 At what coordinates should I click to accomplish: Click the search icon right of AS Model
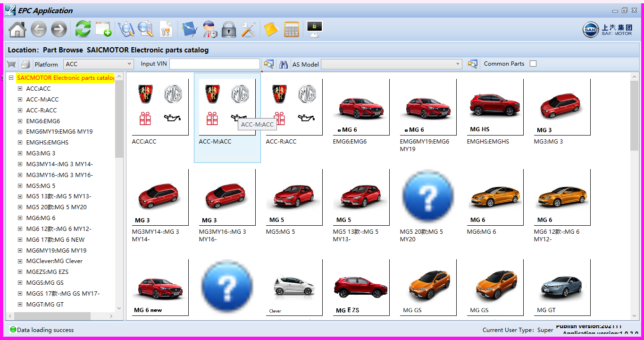tap(472, 64)
